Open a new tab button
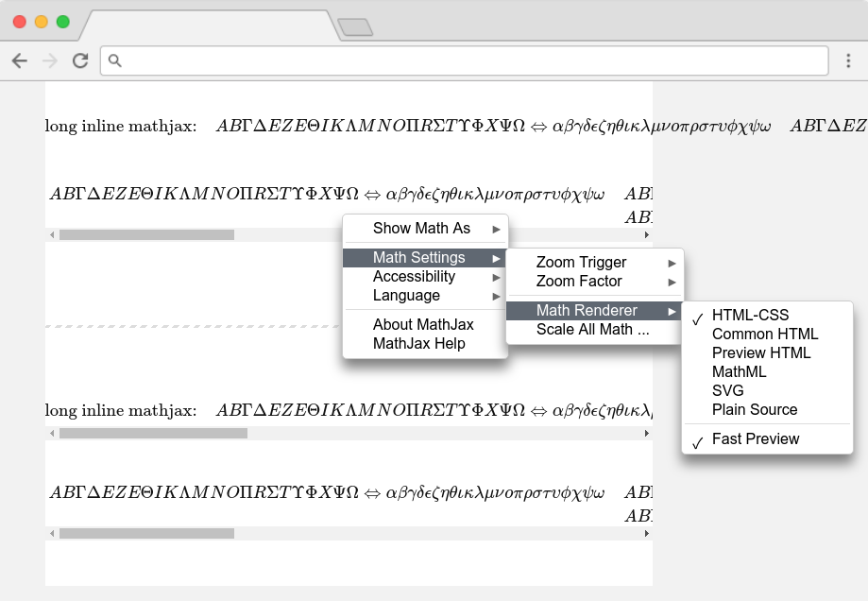 (355, 27)
